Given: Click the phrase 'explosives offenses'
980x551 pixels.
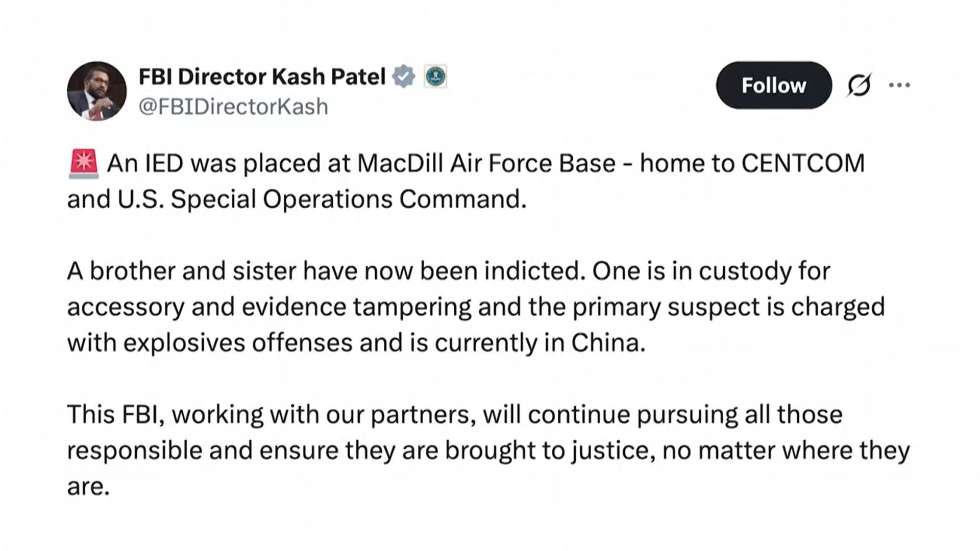Looking at the screenshot, I should click(237, 343).
